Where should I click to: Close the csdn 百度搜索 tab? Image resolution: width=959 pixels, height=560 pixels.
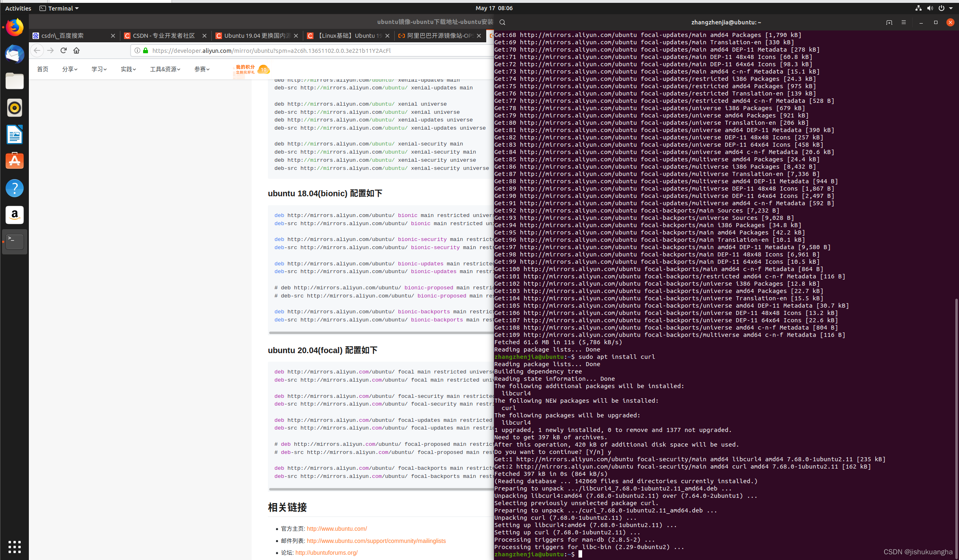[113, 36]
